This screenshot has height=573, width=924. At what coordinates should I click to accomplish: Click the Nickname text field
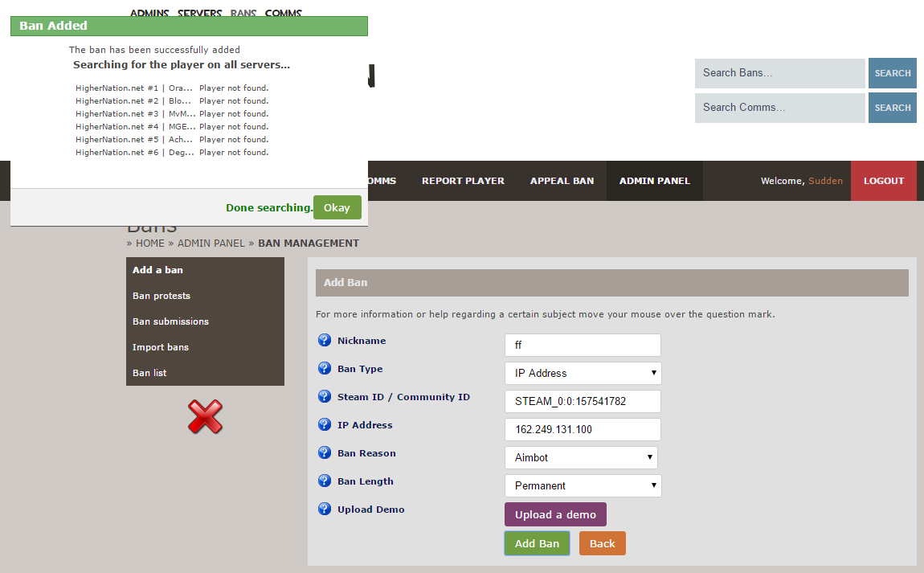[x=583, y=346]
